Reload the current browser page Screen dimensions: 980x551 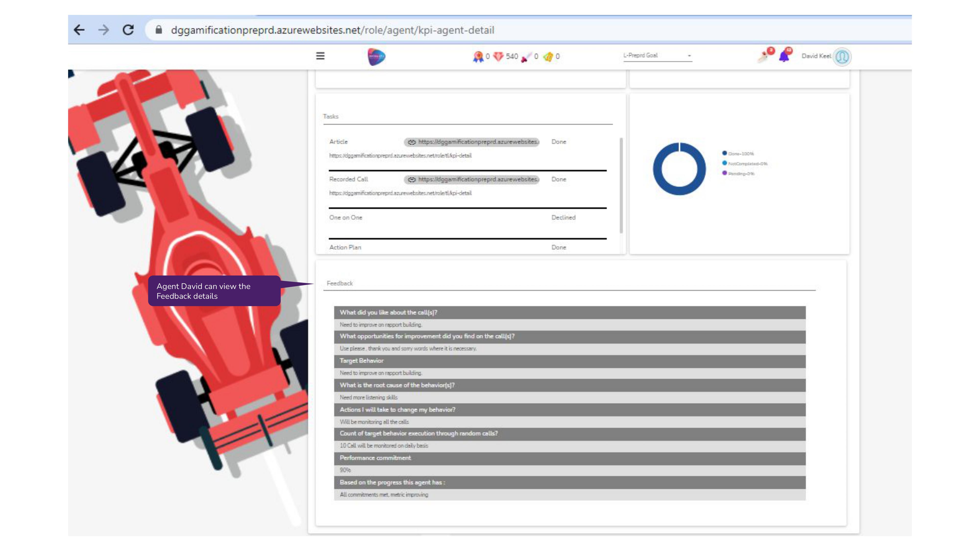pyautogui.click(x=128, y=30)
